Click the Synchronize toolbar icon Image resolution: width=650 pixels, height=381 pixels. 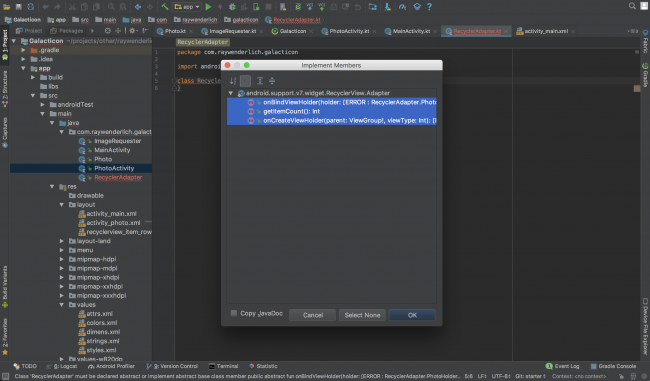point(31,7)
